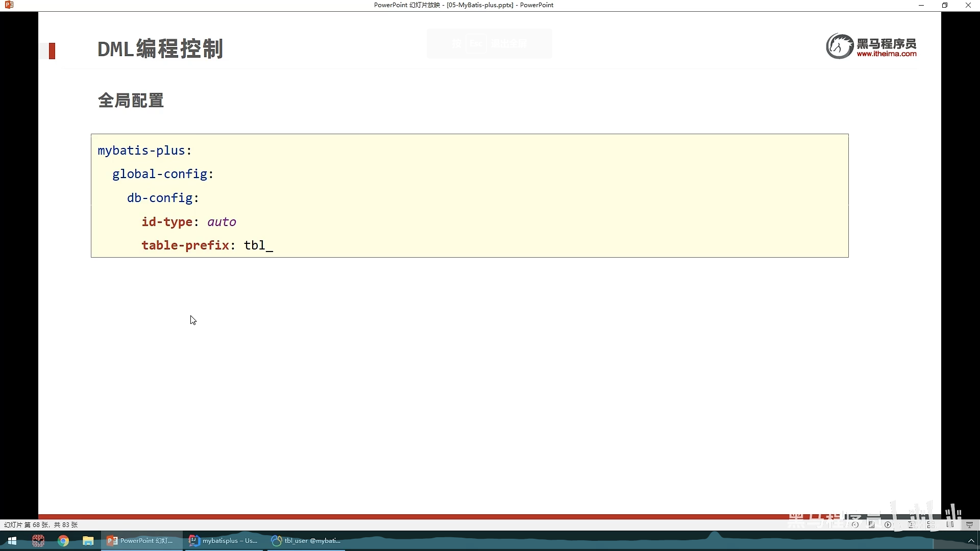Click the PowerPoint icon in title bar
Viewport: 980px width, 551px height.
[x=9, y=5]
